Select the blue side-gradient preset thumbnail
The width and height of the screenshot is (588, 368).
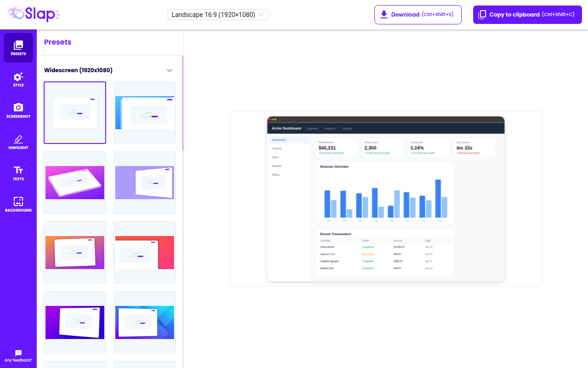(x=145, y=113)
